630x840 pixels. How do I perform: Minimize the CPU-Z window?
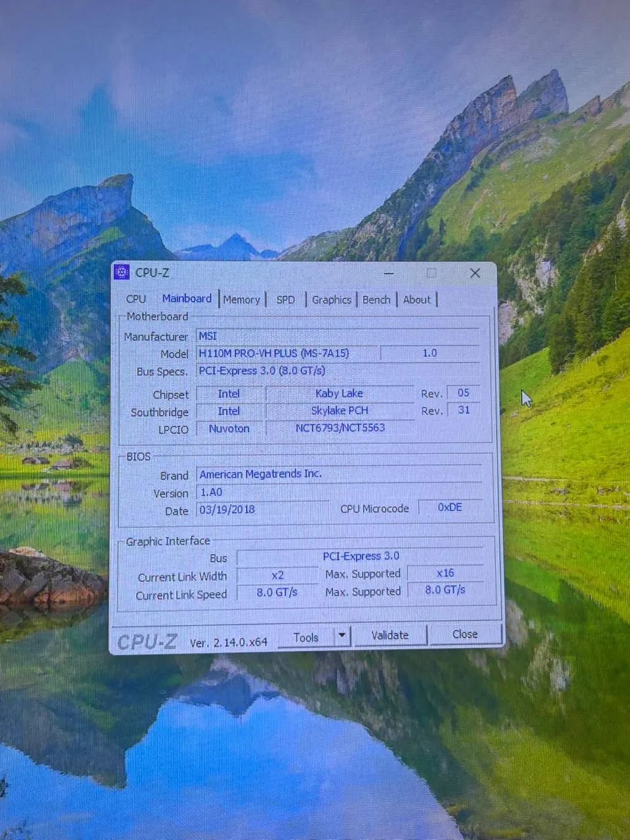point(389,273)
